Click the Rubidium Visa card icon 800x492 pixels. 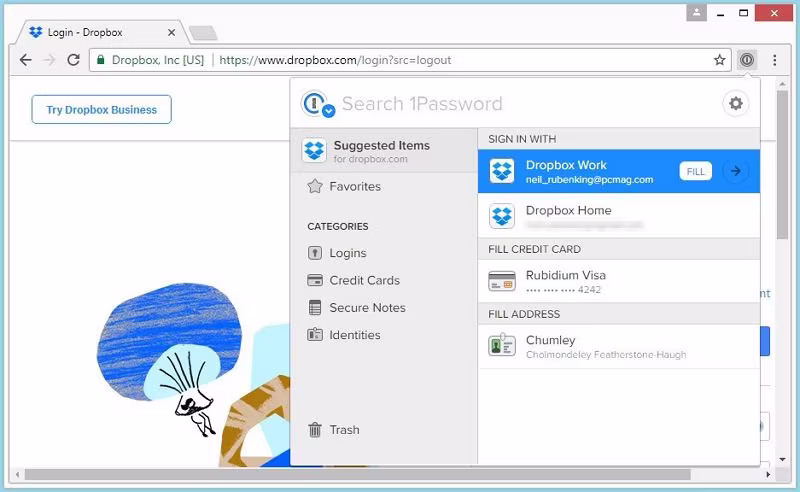502,281
